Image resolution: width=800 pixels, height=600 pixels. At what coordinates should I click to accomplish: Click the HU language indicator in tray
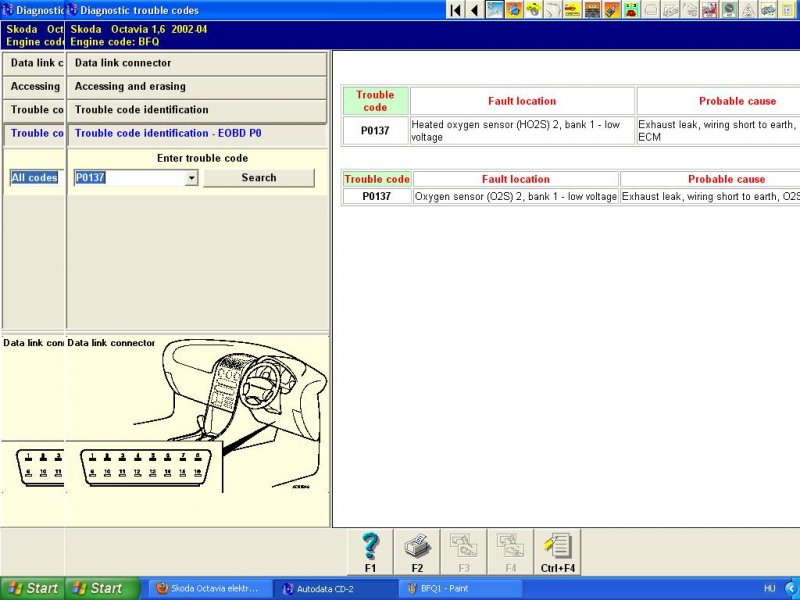tap(770, 588)
